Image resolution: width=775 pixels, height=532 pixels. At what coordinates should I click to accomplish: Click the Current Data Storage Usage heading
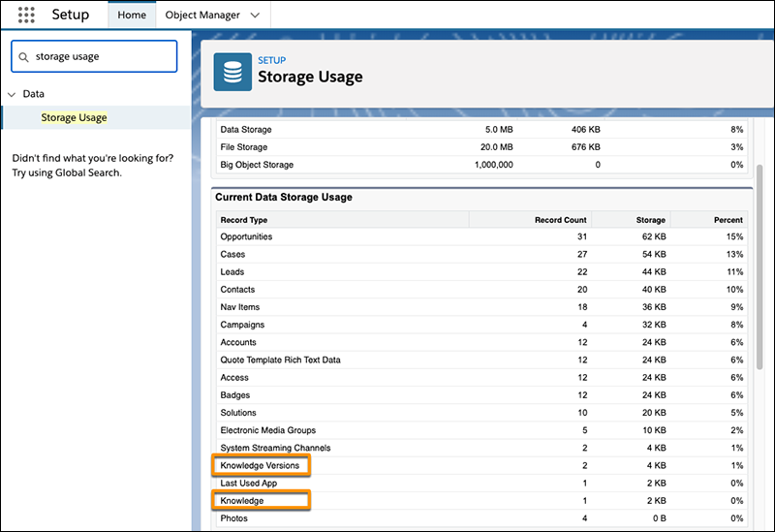click(x=284, y=198)
